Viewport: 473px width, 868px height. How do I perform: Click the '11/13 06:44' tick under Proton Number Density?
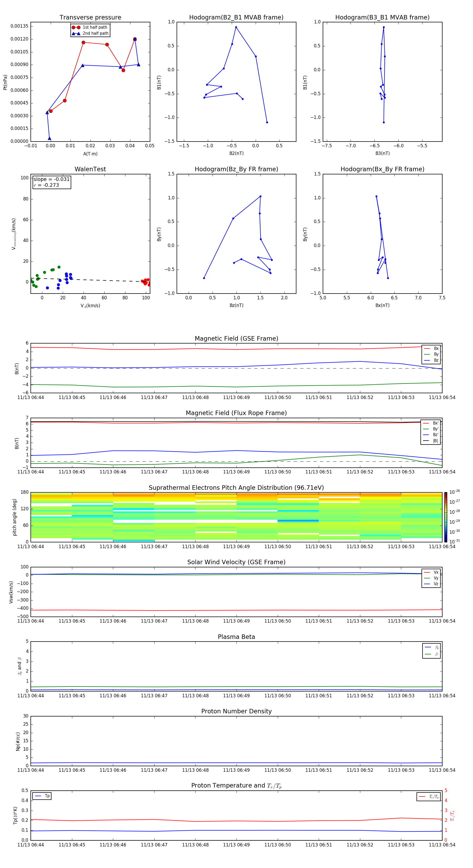coord(31,770)
